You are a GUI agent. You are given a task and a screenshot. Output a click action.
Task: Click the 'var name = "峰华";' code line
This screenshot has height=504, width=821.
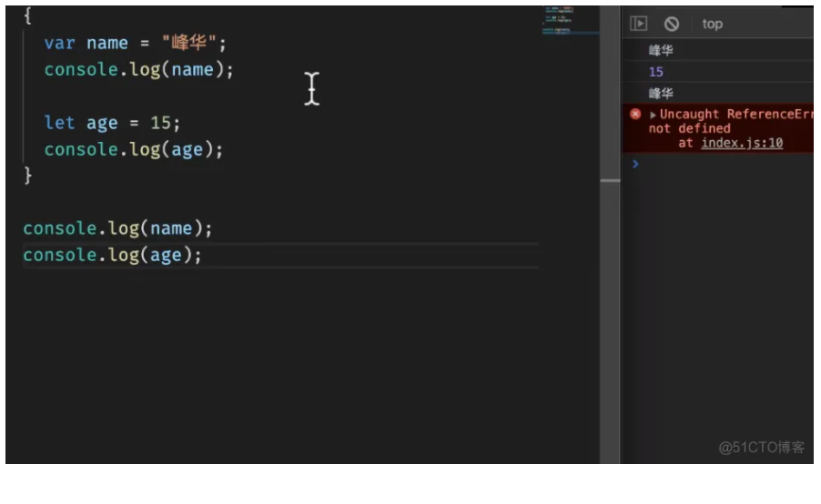point(135,43)
